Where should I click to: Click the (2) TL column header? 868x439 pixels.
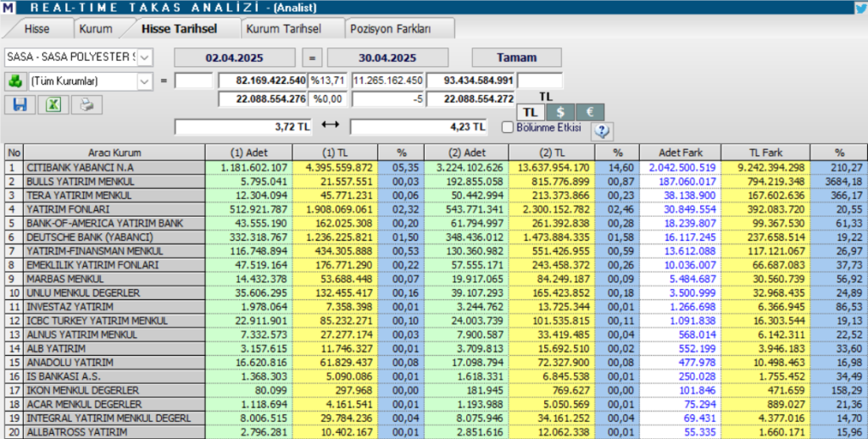[x=551, y=153]
